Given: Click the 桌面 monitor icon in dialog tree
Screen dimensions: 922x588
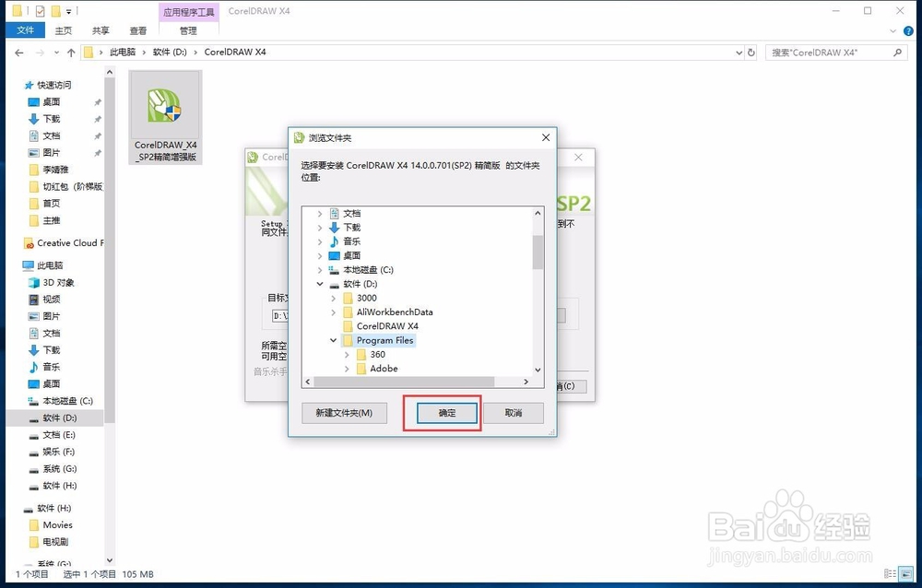Looking at the screenshot, I should pyautogui.click(x=334, y=256).
